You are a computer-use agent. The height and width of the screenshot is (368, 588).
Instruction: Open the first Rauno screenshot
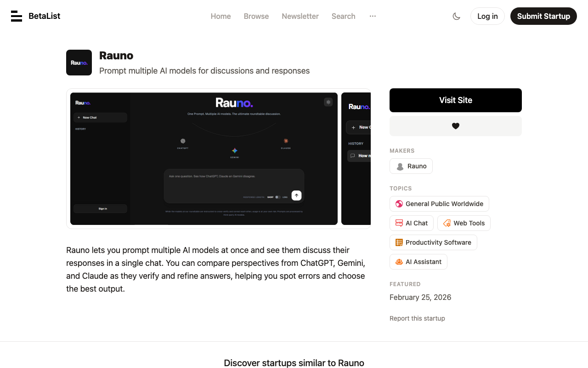click(204, 159)
